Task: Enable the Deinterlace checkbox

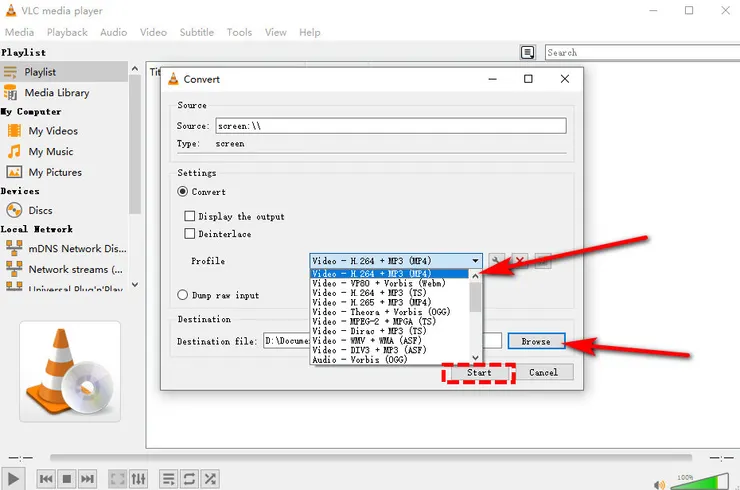Action: [x=190, y=234]
